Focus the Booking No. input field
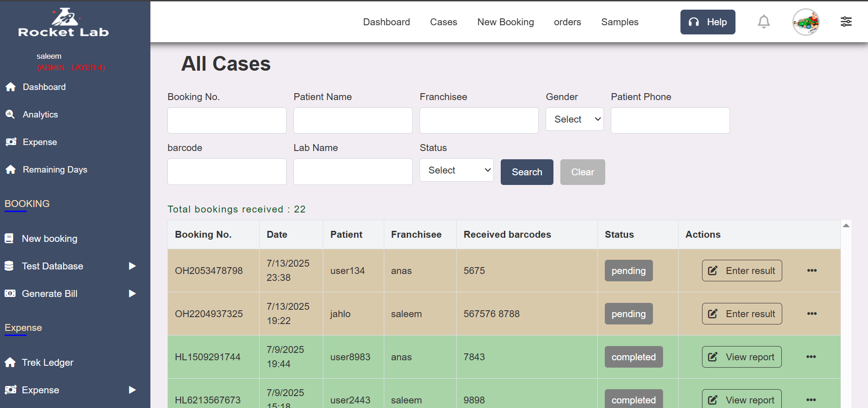 [x=227, y=121]
